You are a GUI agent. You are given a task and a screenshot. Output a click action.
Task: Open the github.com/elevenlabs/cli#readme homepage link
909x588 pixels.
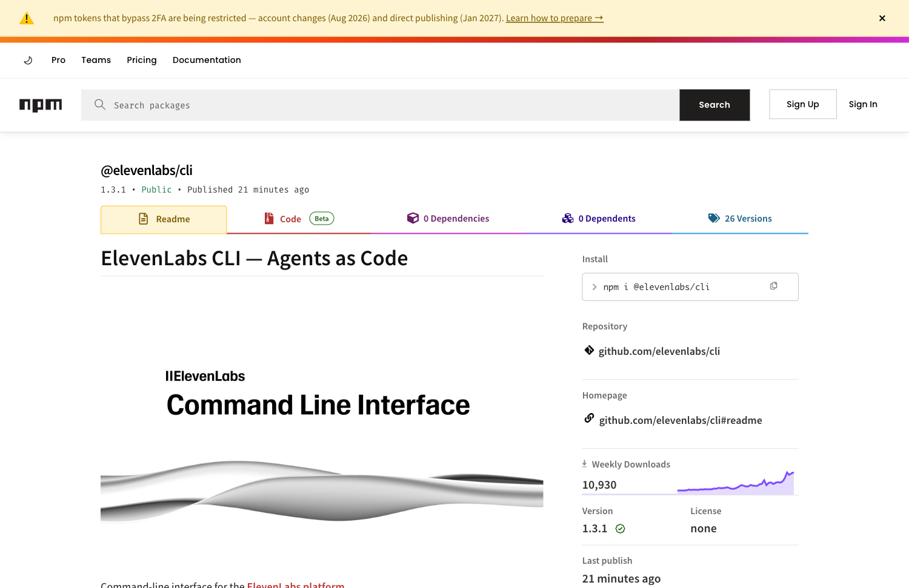(681, 420)
